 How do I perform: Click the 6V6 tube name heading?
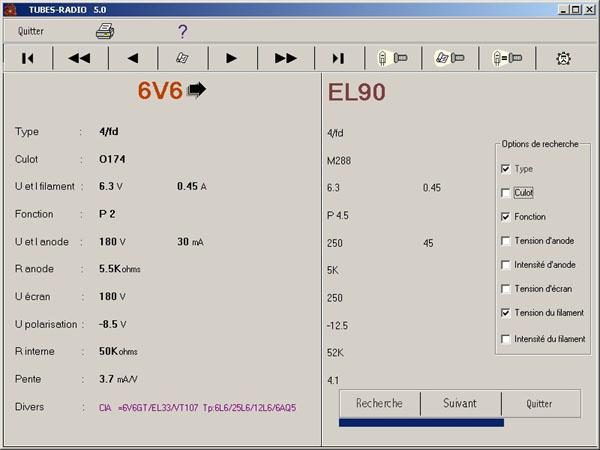click(160, 91)
